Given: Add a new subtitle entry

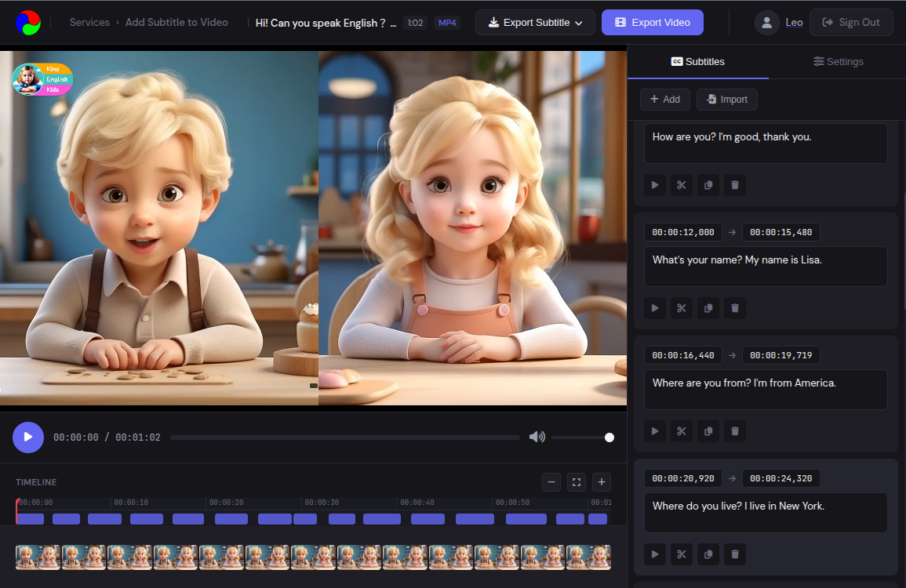Looking at the screenshot, I should tap(664, 99).
